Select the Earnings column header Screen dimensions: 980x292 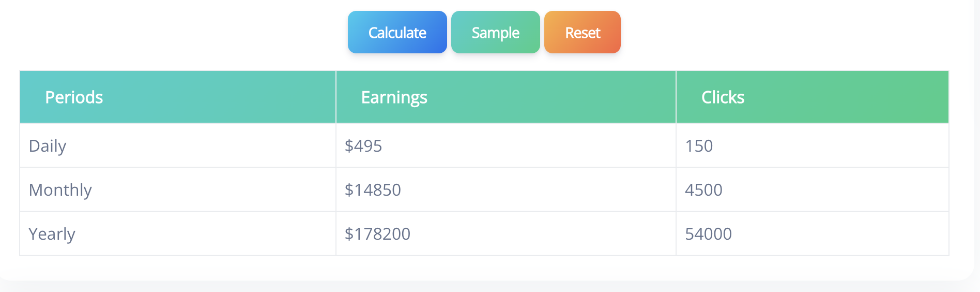pos(394,97)
